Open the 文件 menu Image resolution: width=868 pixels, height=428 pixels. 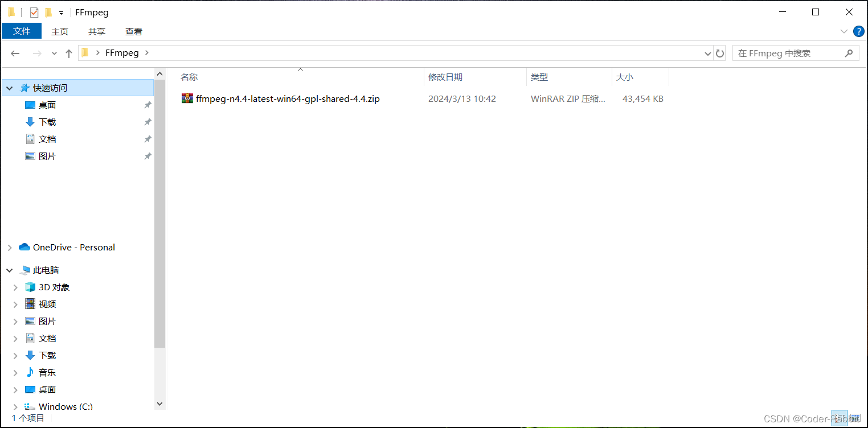[22, 31]
